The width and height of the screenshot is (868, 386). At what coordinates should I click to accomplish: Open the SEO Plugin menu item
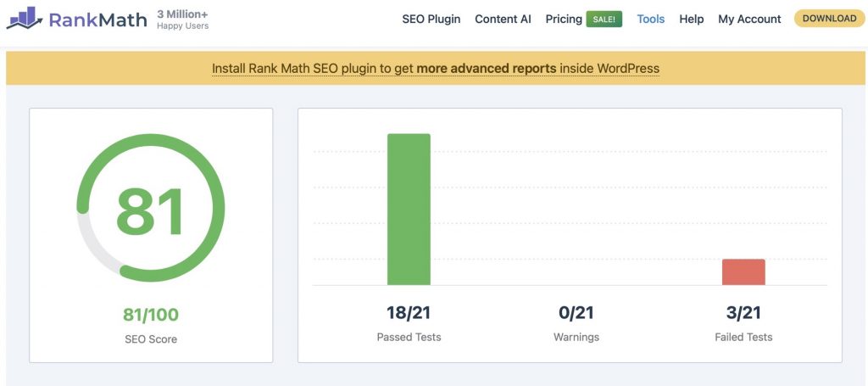coord(431,19)
